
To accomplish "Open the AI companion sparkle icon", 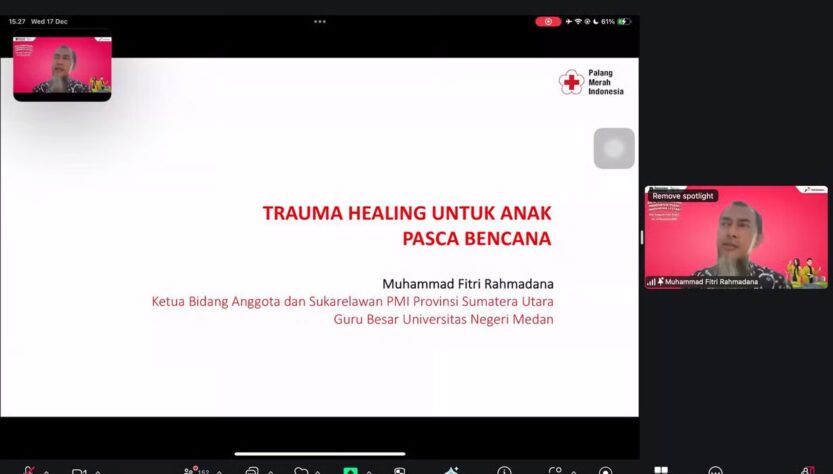I will click(x=451, y=470).
